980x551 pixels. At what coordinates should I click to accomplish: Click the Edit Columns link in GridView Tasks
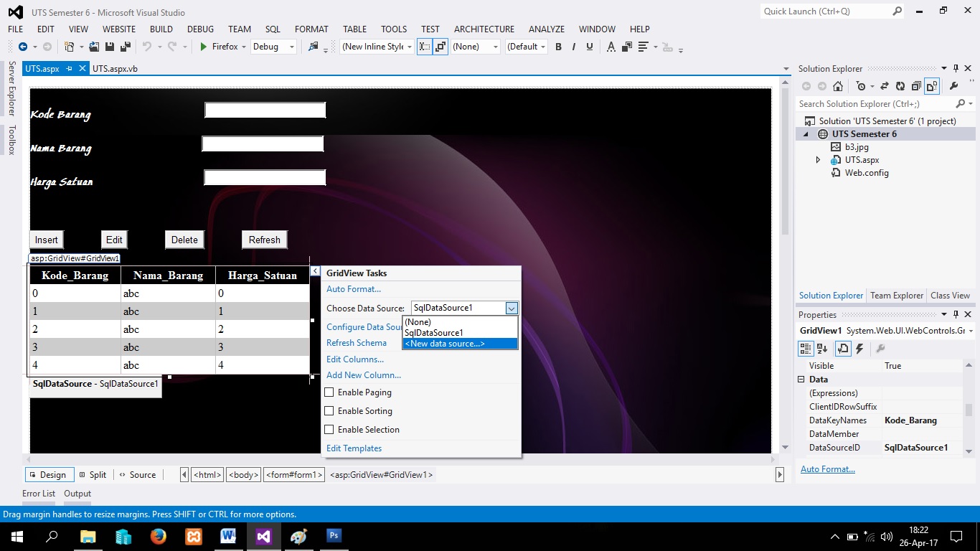[354, 359]
